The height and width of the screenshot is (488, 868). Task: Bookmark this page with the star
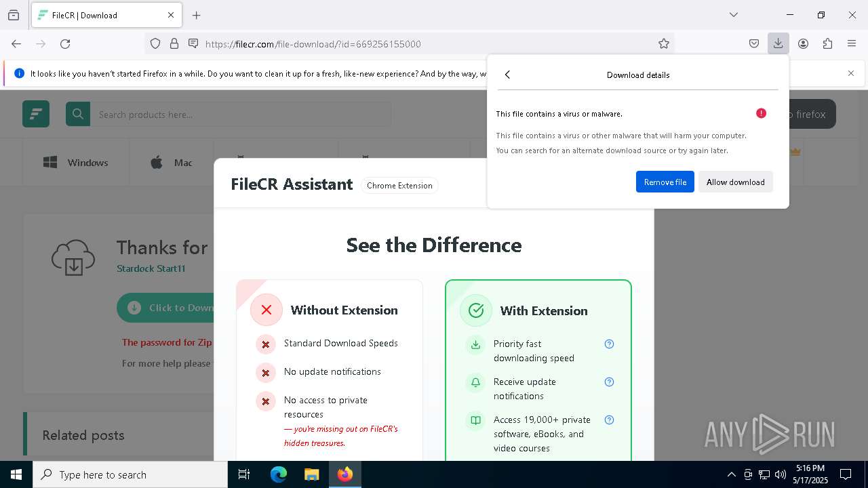664,43
